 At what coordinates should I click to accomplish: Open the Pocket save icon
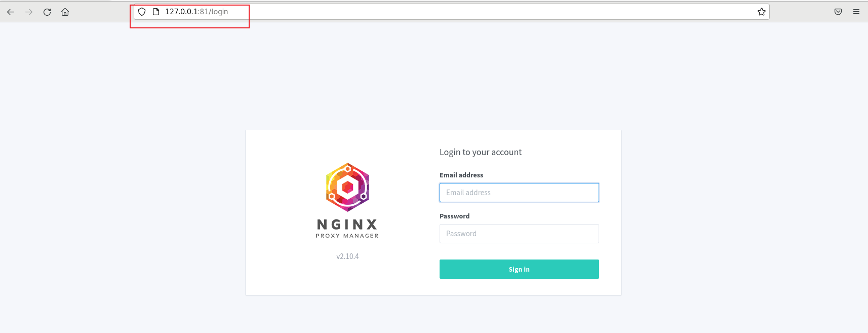[x=838, y=12]
